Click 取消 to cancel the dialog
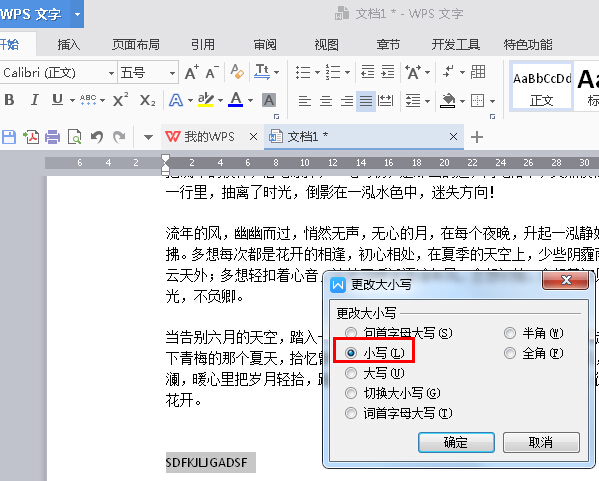This screenshot has width=599, height=481. pyautogui.click(x=541, y=442)
